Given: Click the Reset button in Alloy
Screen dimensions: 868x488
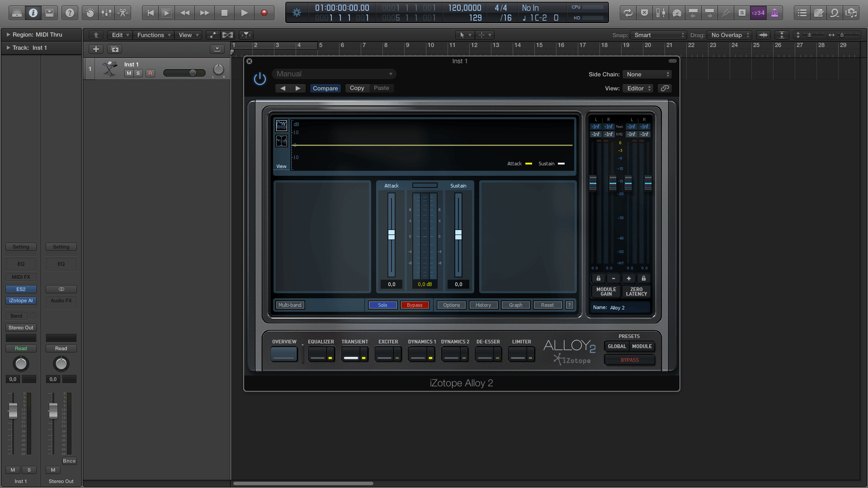Looking at the screenshot, I should click(x=547, y=305).
